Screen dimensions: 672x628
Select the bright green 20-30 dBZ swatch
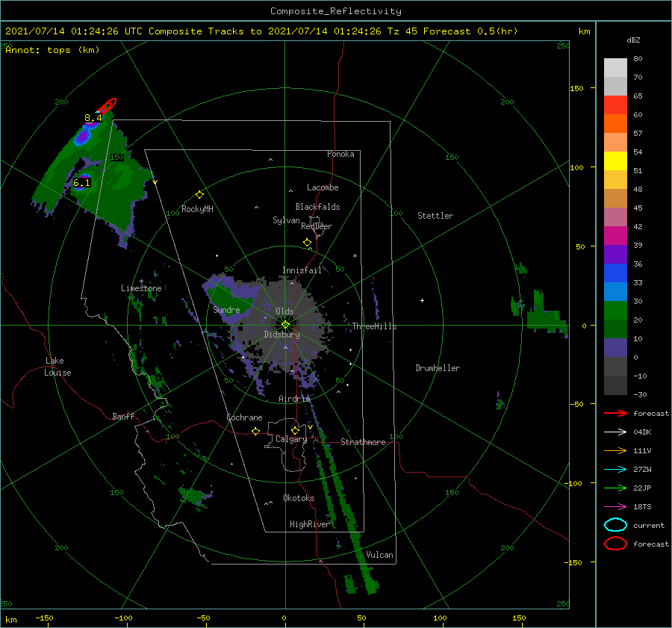(615, 311)
